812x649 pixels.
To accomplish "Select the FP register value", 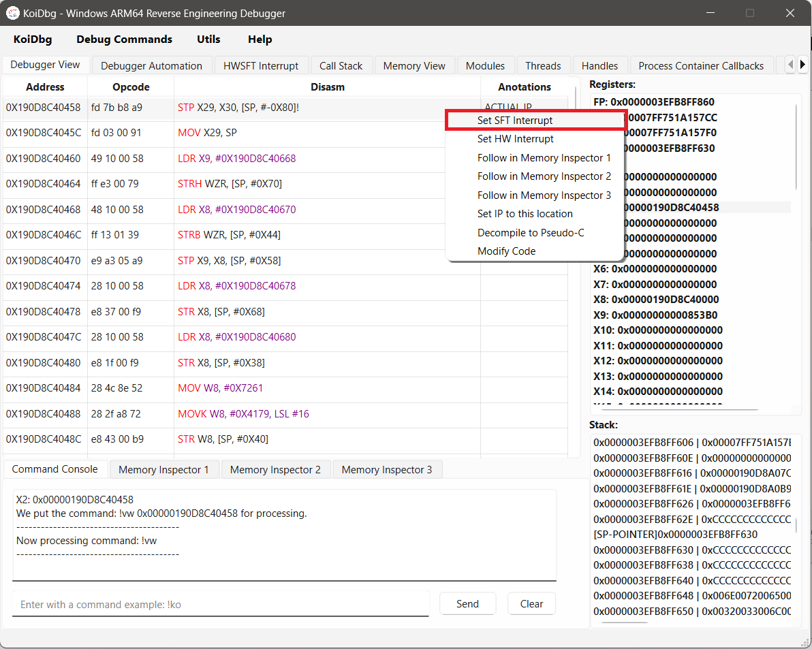I will pos(654,102).
